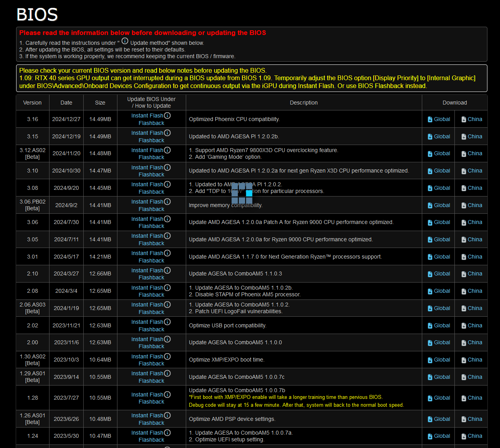
Task: Click the info icon beside Instant Flash for version 1.24
Action: click(167, 433)
